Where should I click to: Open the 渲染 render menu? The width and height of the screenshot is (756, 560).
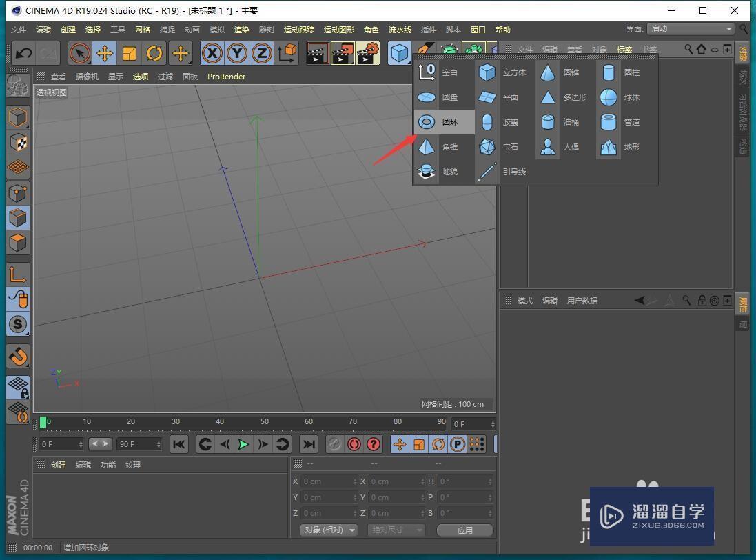242,30
